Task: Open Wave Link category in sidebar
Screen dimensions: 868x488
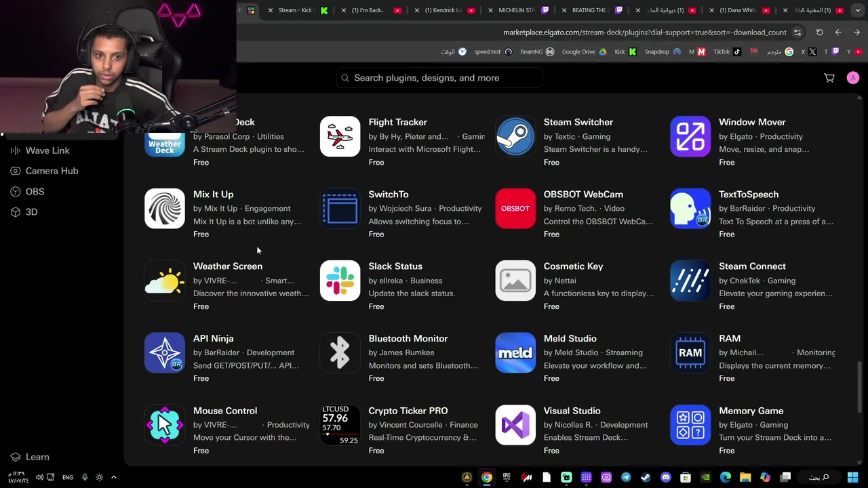Action: click(41, 150)
